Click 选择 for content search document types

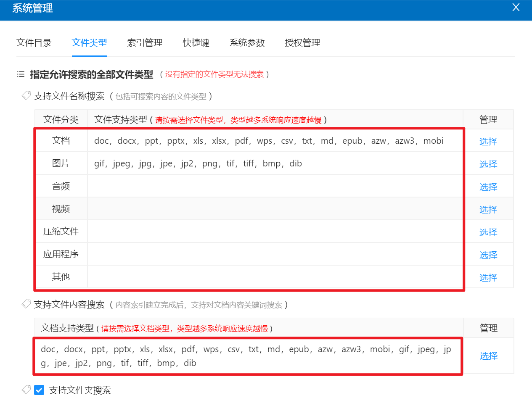click(489, 356)
